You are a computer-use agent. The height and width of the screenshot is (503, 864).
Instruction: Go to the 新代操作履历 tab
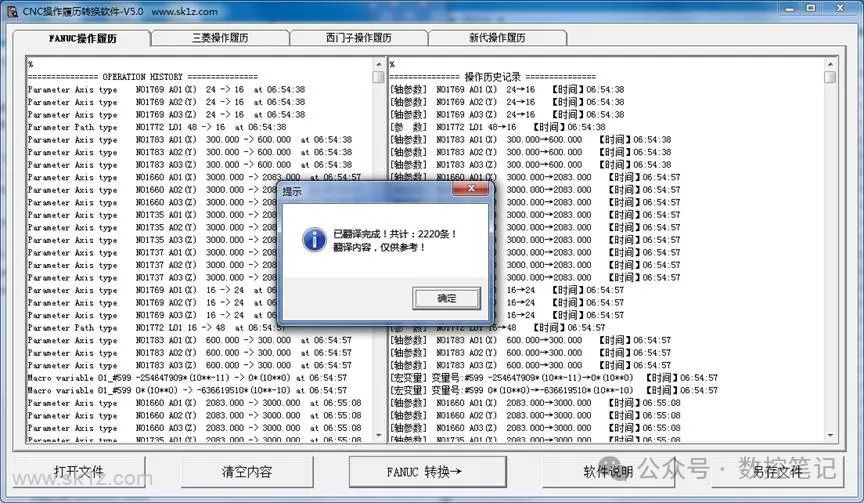point(497,37)
